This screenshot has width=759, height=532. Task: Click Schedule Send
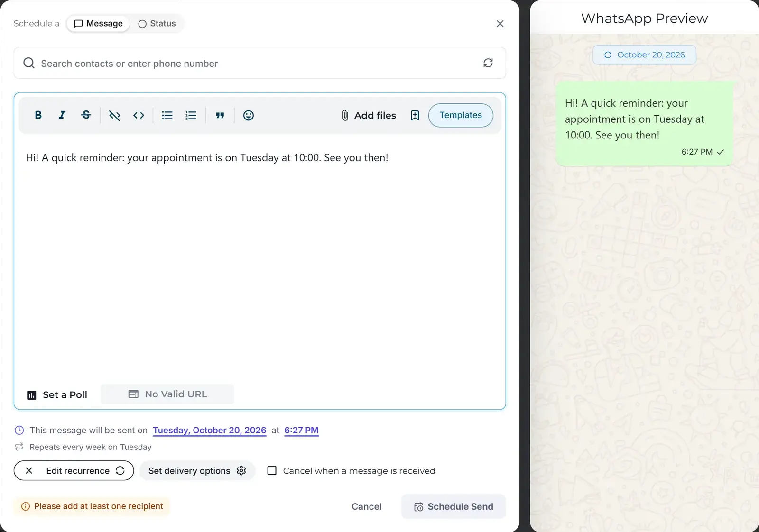point(454,506)
